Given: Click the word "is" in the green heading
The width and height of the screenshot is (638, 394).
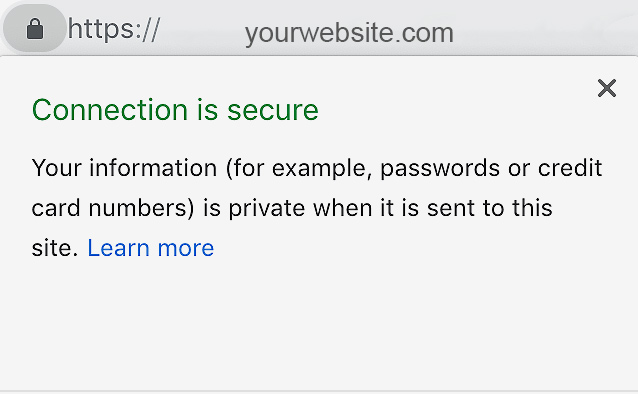Looking at the screenshot, I should point(208,110).
